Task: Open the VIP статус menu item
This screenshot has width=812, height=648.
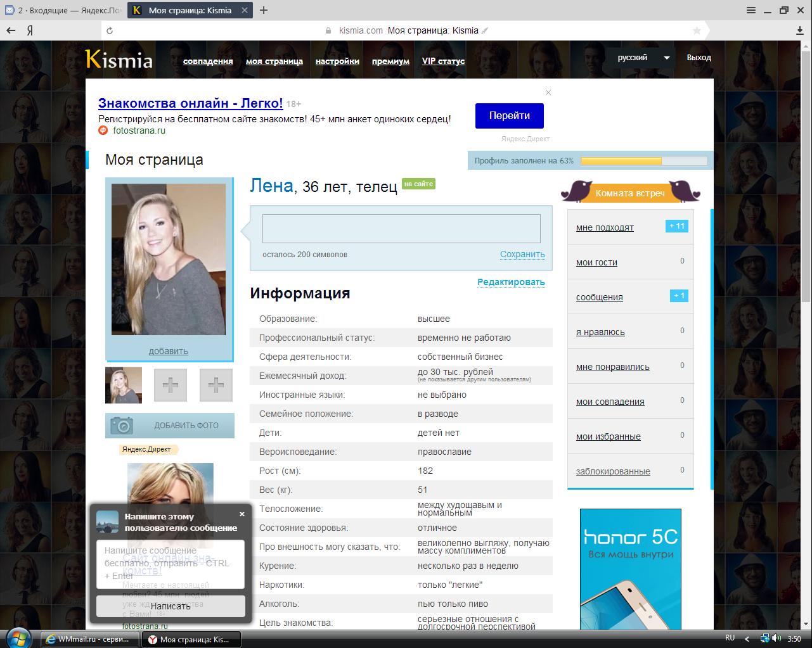Action: coord(443,61)
